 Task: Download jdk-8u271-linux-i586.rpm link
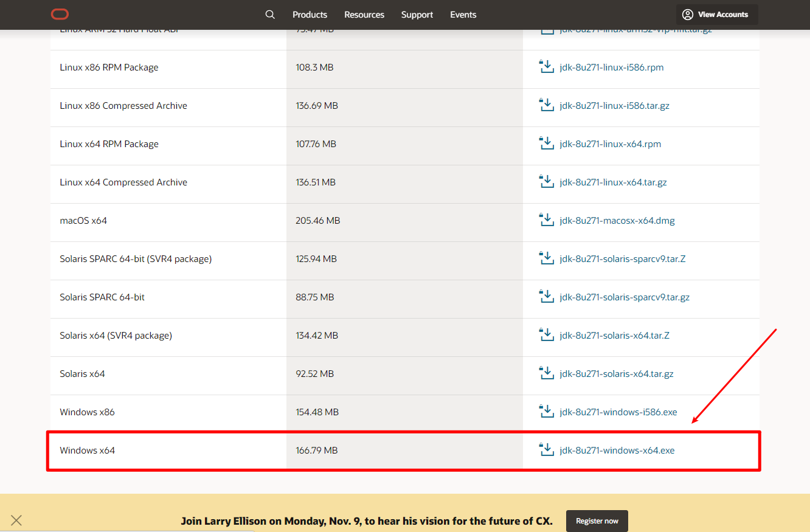pyautogui.click(x=612, y=67)
